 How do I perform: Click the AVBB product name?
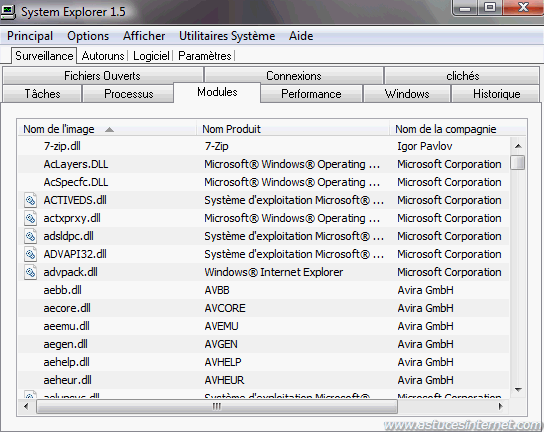point(217,290)
